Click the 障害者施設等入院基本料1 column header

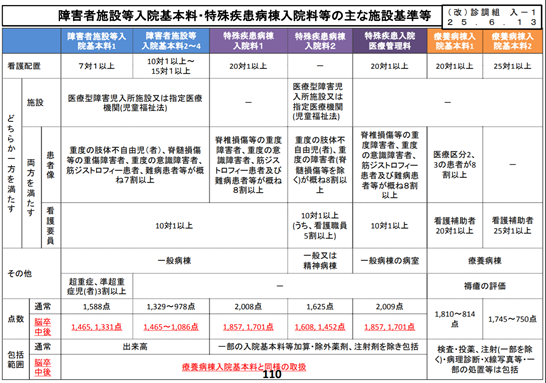point(96,41)
